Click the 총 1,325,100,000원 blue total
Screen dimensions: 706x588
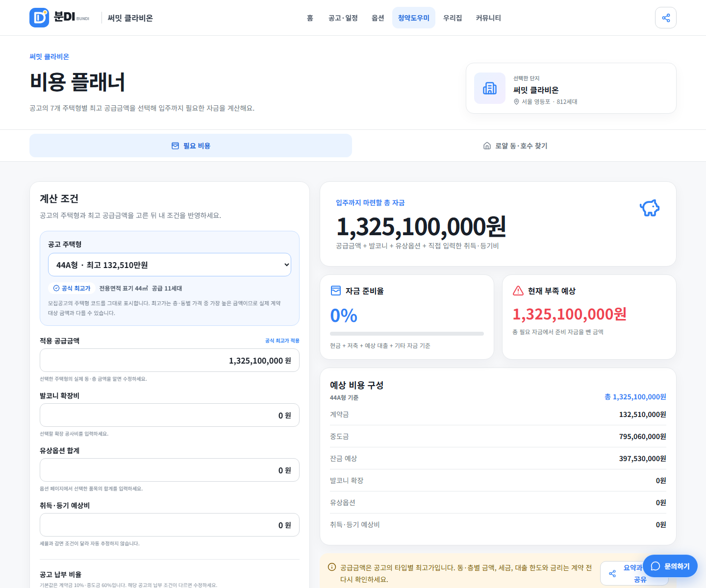(635, 397)
